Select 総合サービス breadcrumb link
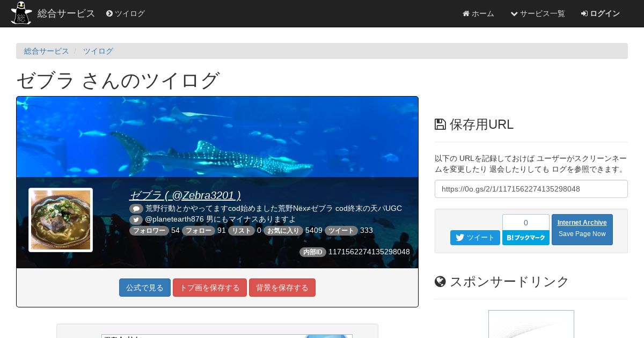644x338 pixels. click(x=47, y=51)
